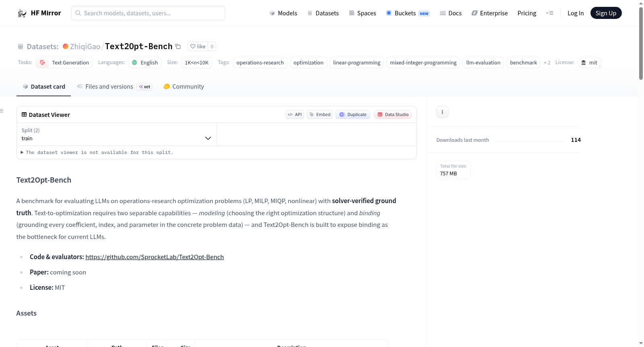The height and width of the screenshot is (347, 644).
Task: Click the Assets heading
Action: (27, 313)
